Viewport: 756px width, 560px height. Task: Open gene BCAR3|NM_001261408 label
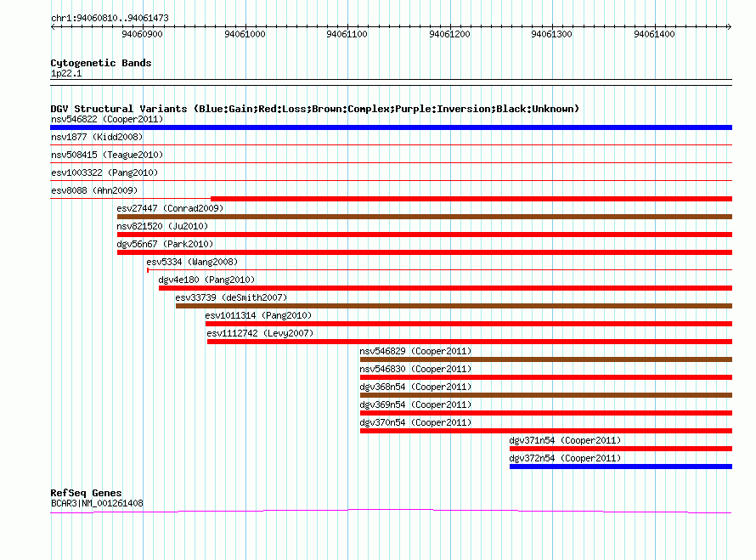97,503
